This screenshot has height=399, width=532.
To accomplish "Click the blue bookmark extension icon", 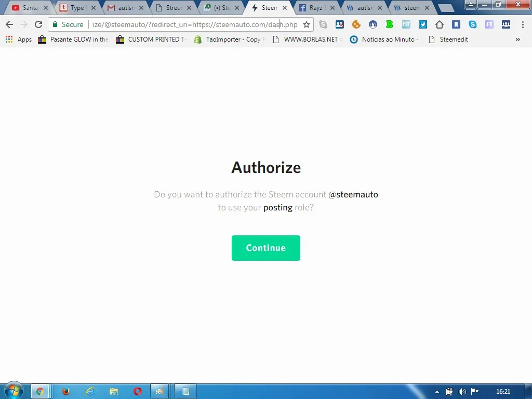I will [x=456, y=24].
